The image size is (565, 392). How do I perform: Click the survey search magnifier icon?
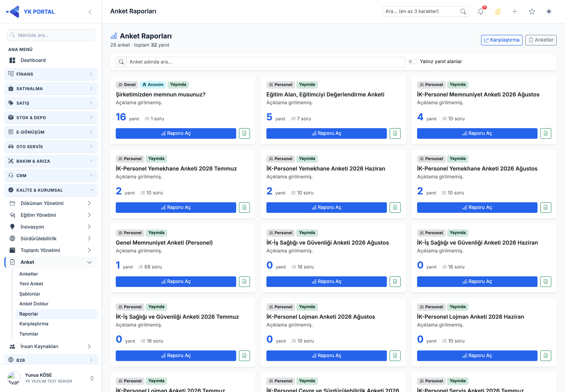121,62
